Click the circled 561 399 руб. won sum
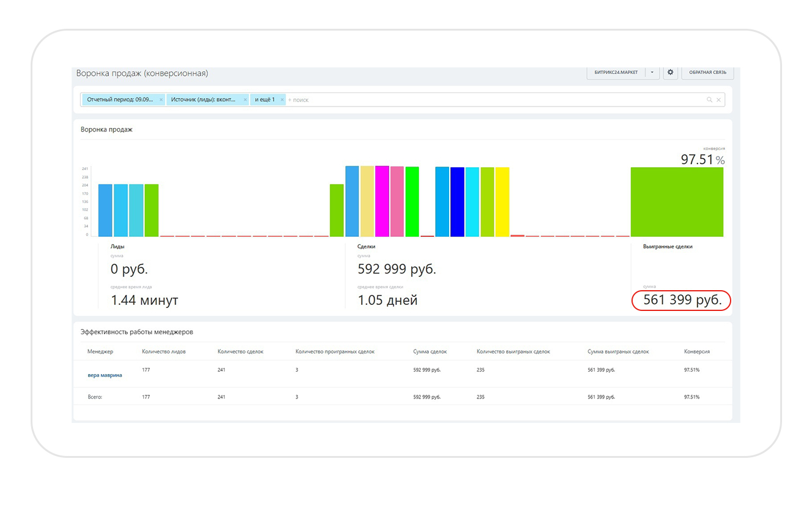Viewport: 812px width, 505px height. tap(682, 300)
